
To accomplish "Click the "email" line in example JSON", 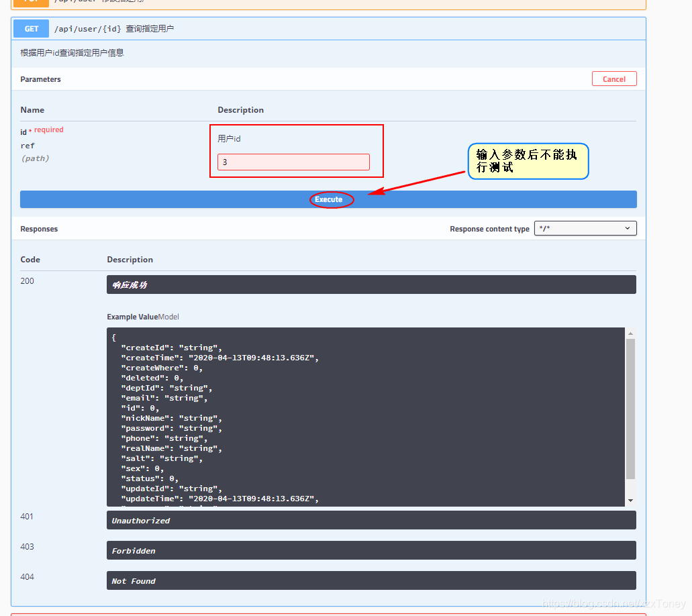I will pos(164,398).
